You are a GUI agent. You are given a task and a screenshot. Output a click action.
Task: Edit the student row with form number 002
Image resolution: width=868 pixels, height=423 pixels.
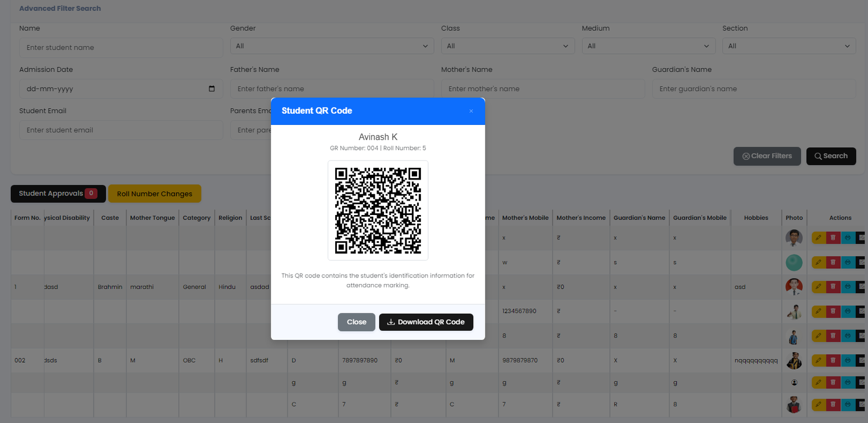[819, 361]
